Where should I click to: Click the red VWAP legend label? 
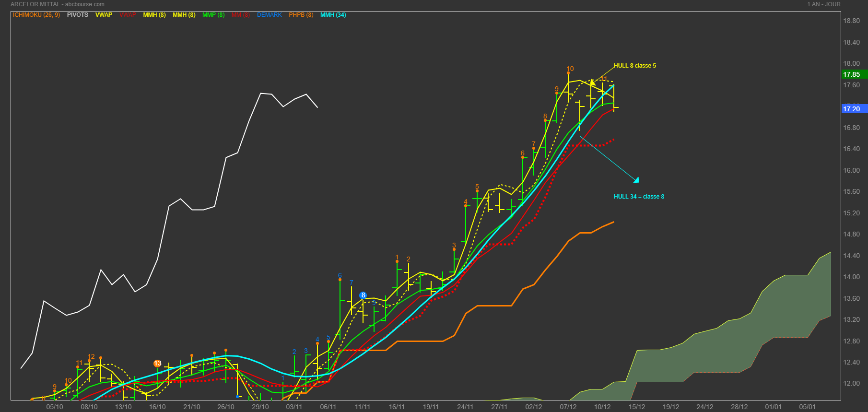[x=128, y=15]
